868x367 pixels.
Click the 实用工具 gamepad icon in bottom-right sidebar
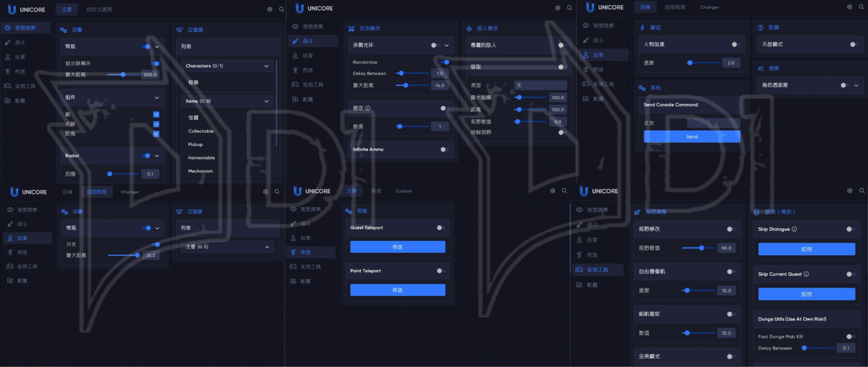[x=579, y=270]
